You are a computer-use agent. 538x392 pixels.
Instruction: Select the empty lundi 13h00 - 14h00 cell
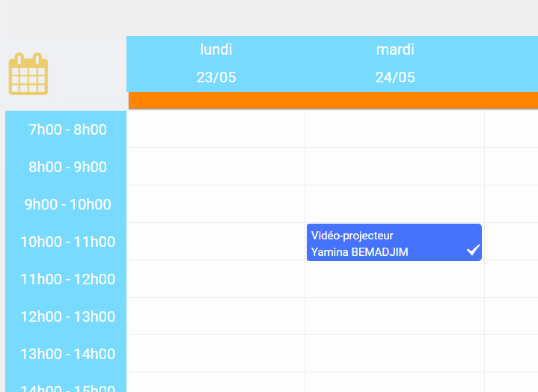[216, 354]
